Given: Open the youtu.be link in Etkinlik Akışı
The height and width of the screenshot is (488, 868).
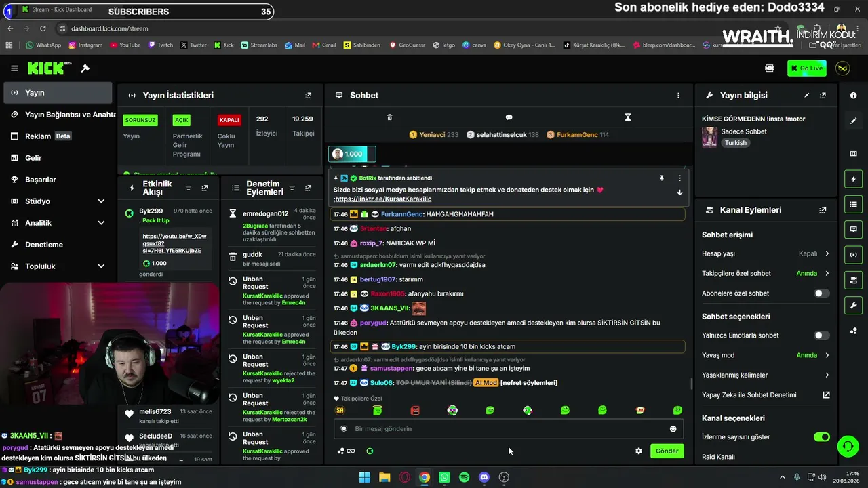Looking at the screenshot, I should [x=174, y=243].
